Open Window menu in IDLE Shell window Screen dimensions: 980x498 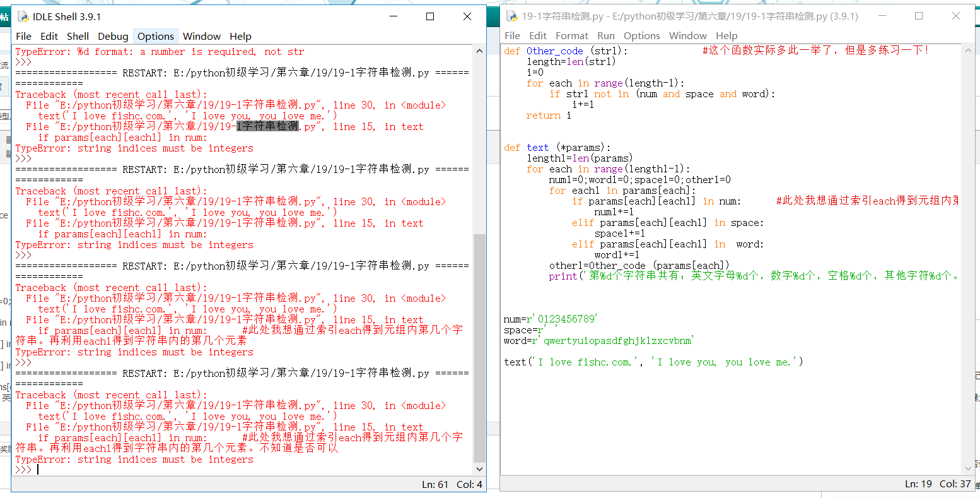click(x=202, y=37)
